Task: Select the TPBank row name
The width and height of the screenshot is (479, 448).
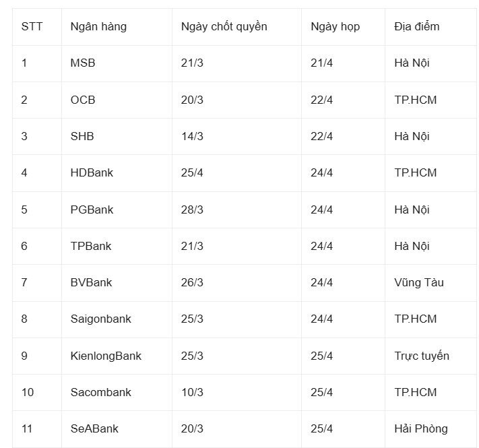Action: pyautogui.click(x=91, y=246)
